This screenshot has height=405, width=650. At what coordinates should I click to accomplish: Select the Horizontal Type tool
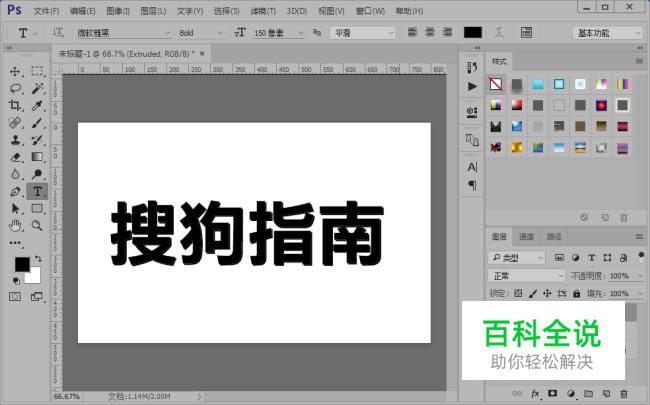[37, 192]
